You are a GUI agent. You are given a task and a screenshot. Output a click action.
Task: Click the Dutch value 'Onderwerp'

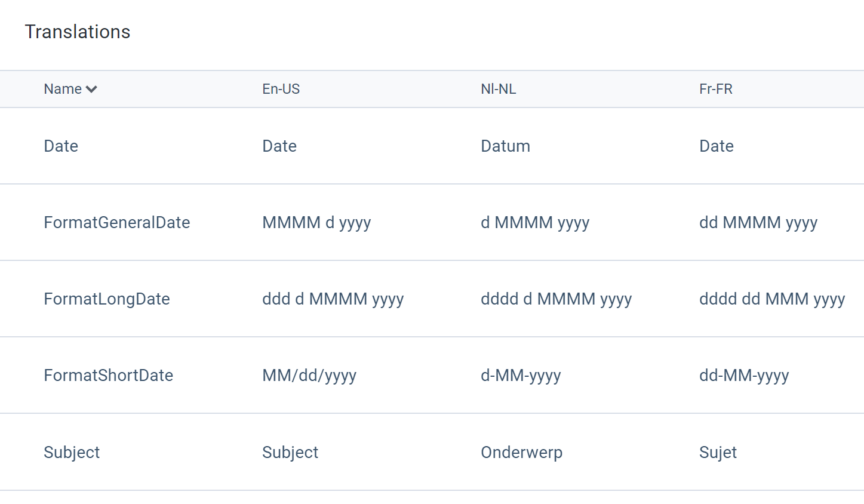[521, 453]
